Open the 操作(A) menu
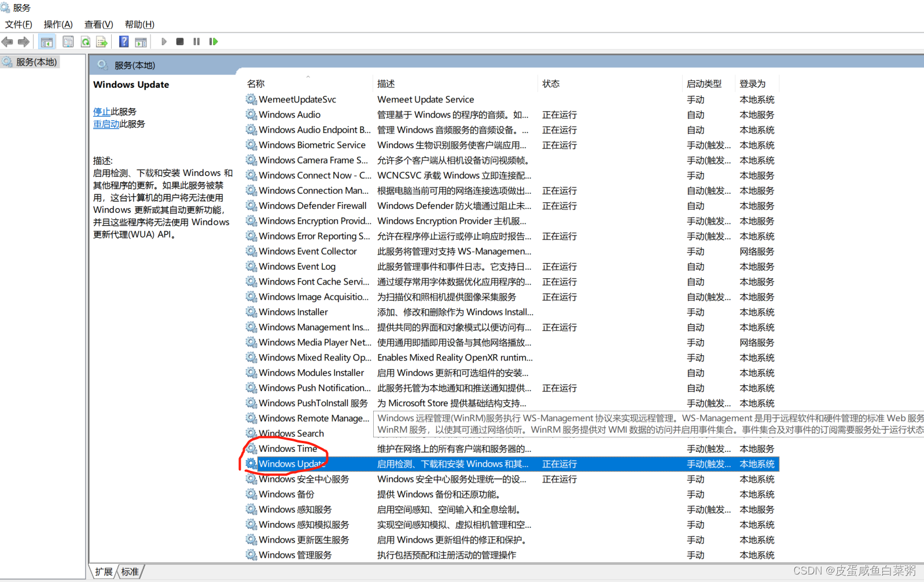This screenshot has height=582, width=924. coord(58,24)
